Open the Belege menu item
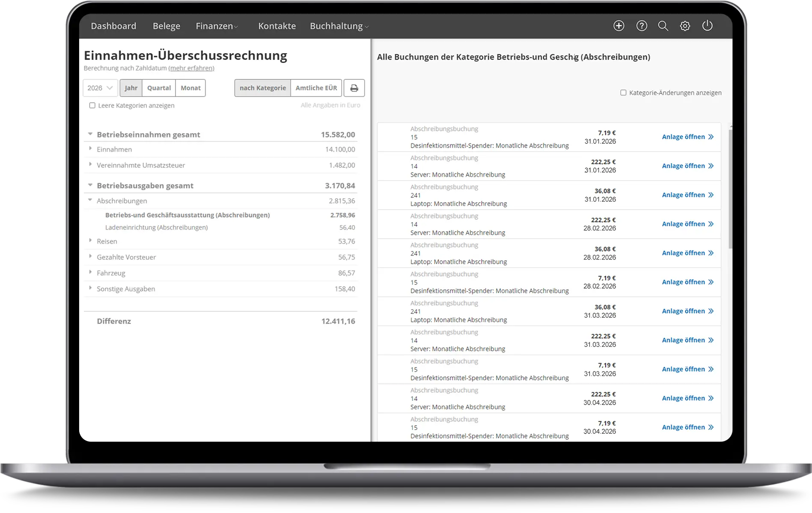Viewport: 812px width, 513px height. (x=167, y=26)
